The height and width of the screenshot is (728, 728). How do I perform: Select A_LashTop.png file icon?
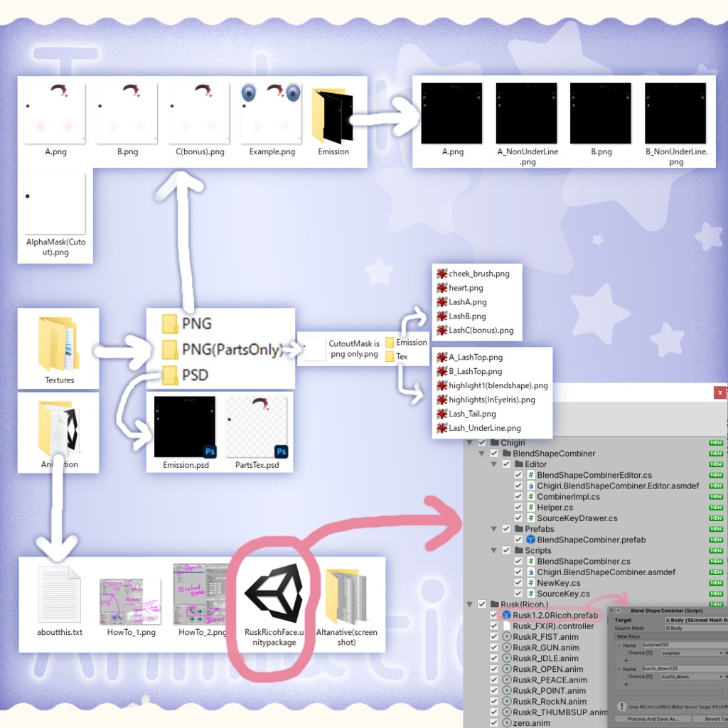(442, 357)
